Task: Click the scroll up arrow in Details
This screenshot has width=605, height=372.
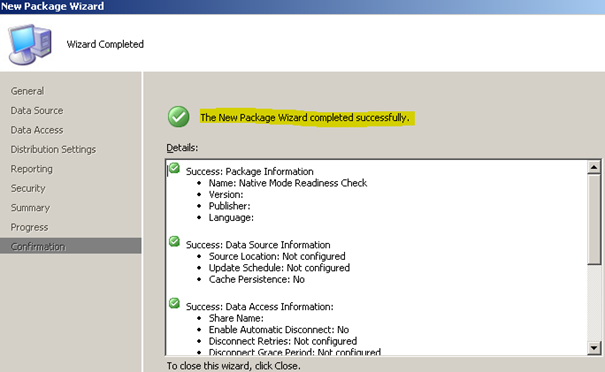Action: 594,167
